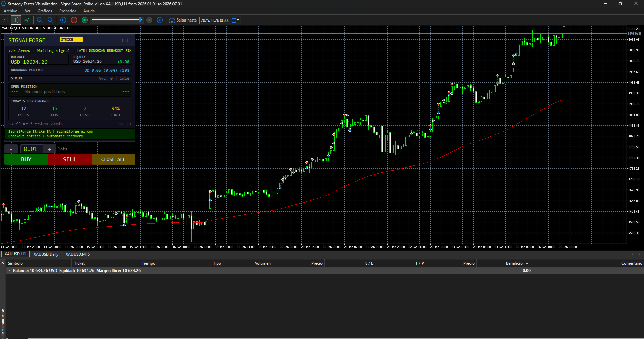Click the green rewind button
644x339 pixels.
(85, 20)
